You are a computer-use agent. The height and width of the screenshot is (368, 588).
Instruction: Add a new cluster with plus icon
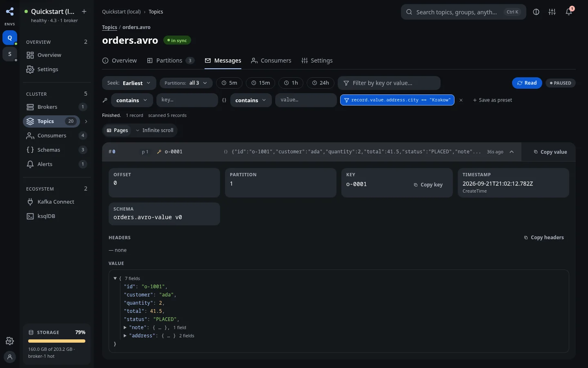(x=84, y=11)
